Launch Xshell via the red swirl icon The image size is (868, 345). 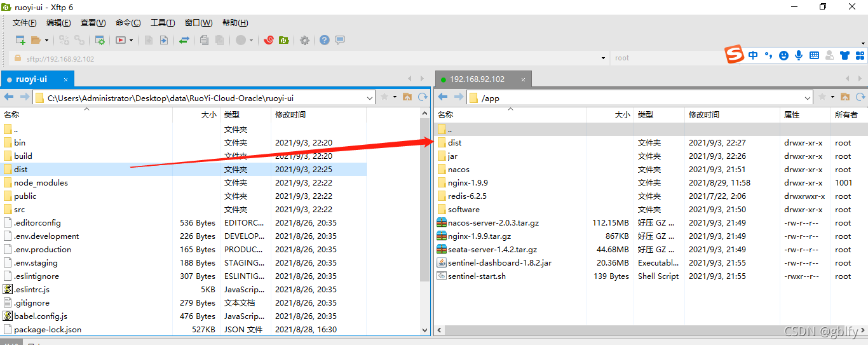[x=269, y=40]
